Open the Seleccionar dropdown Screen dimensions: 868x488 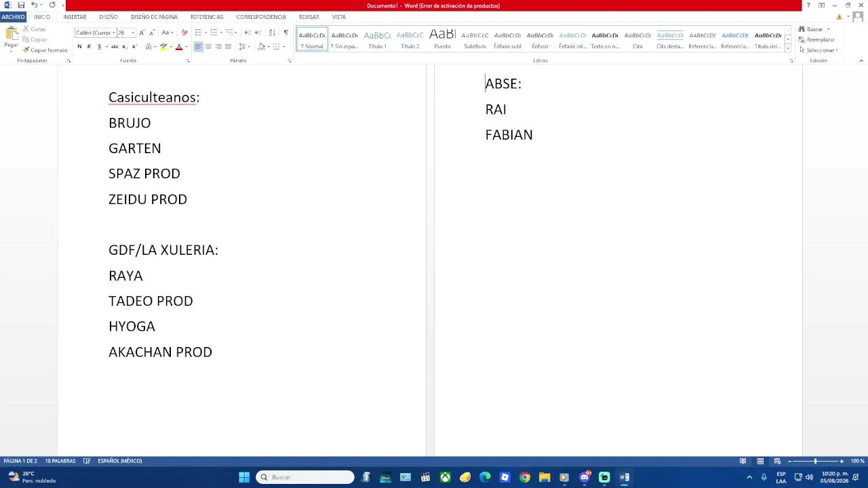click(x=818, y=50)
